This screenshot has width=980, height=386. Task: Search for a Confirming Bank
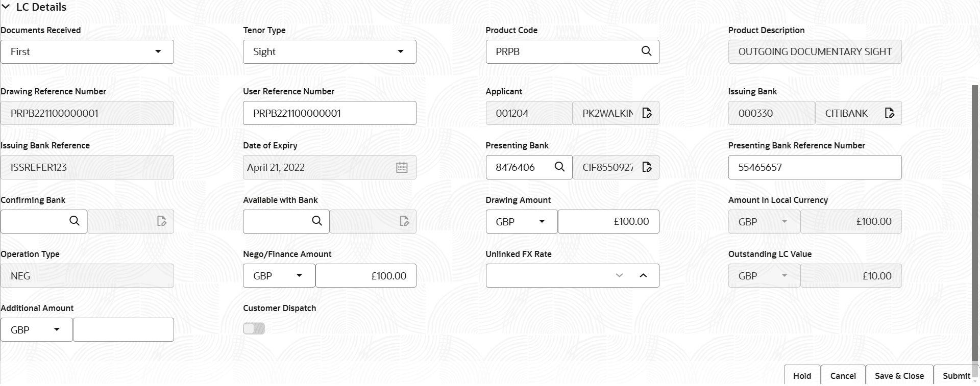coord(75,221)
